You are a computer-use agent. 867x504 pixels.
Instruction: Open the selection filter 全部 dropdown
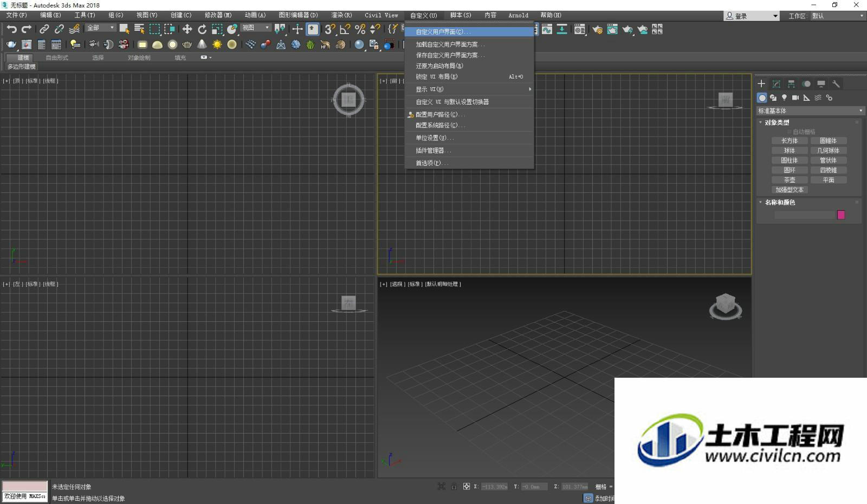[101, 28]
